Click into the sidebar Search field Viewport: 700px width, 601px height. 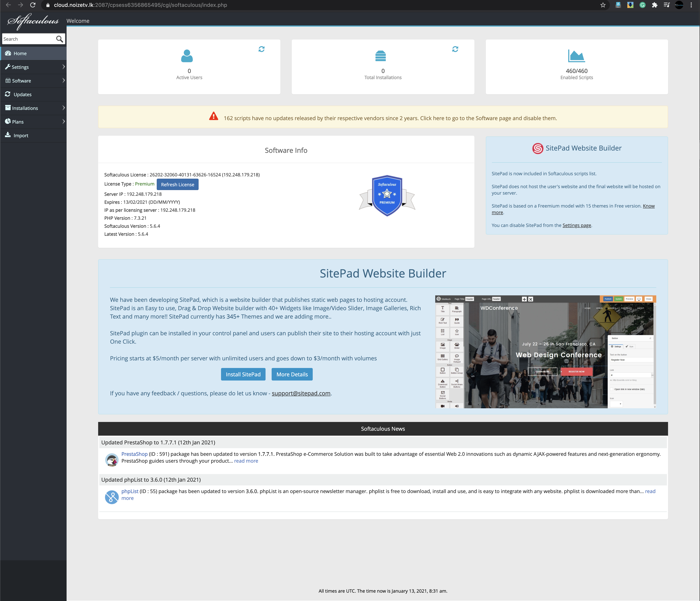tap(28, 39)
